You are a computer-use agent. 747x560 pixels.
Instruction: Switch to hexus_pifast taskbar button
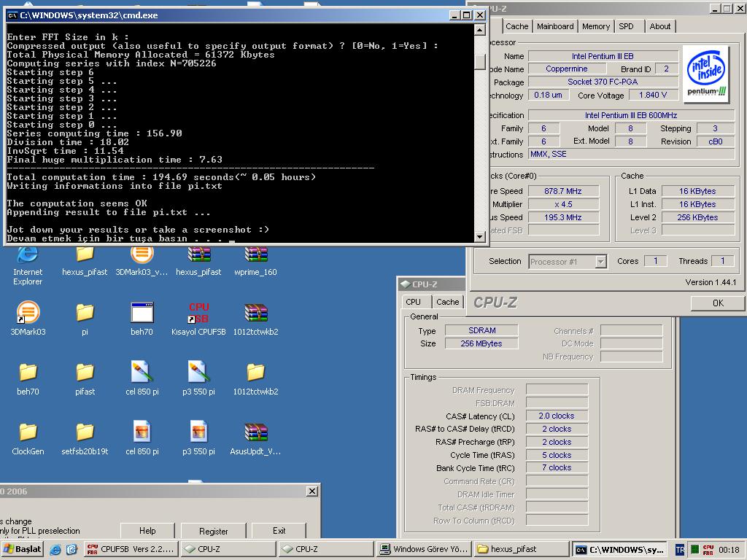point(522,549)
